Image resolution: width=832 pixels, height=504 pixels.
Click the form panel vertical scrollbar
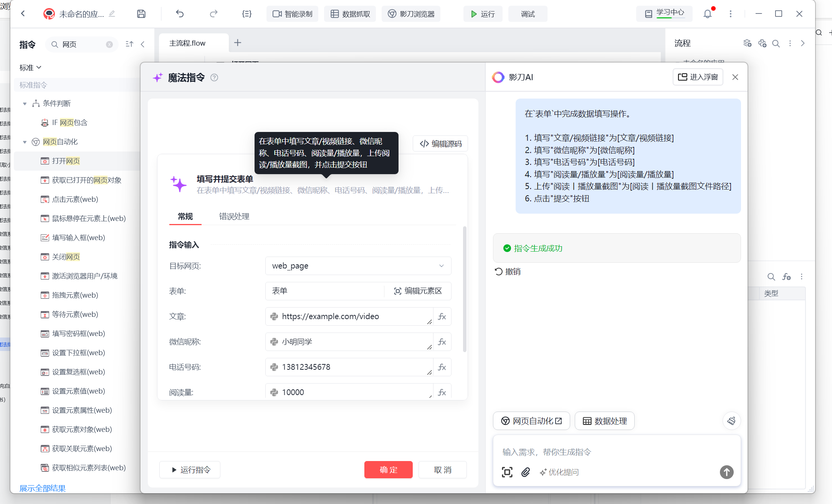pyautogui.click(x=465, y=289)
